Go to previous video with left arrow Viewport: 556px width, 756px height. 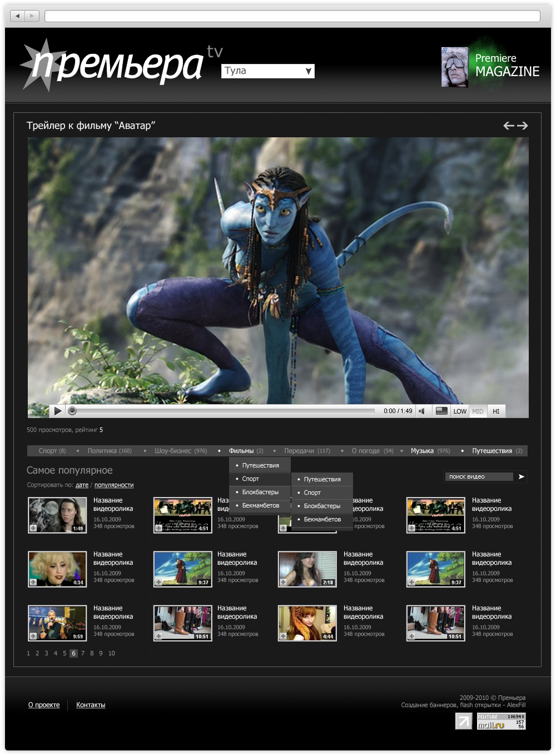click(509, 126)
